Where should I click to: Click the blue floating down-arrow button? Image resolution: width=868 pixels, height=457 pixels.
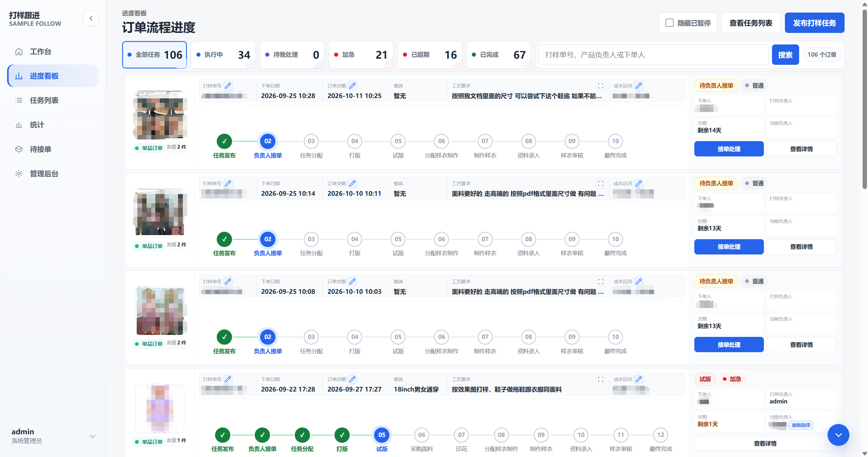(838, 435)
